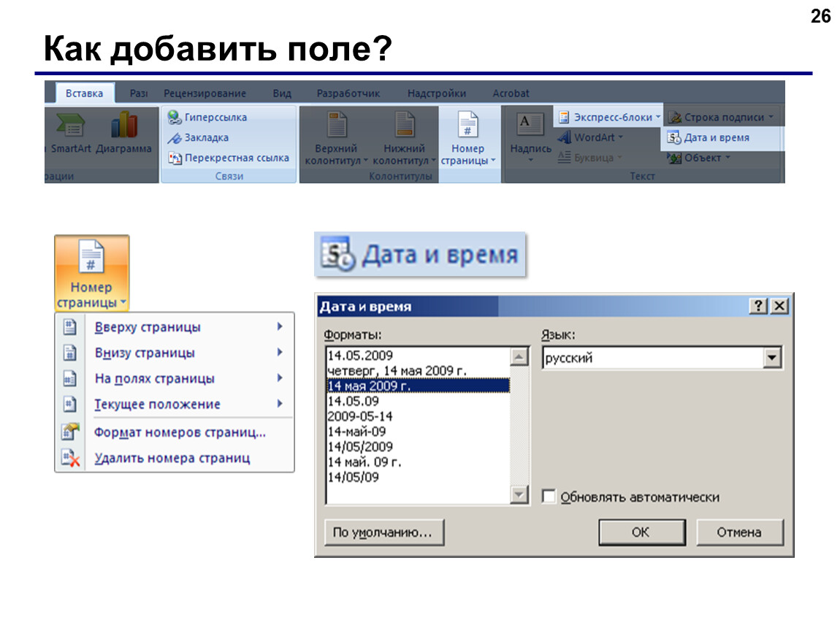The height and width of the screenshot is (631, 840).
Task: Switch to the Разработчик tab
Action: (348, 93)
